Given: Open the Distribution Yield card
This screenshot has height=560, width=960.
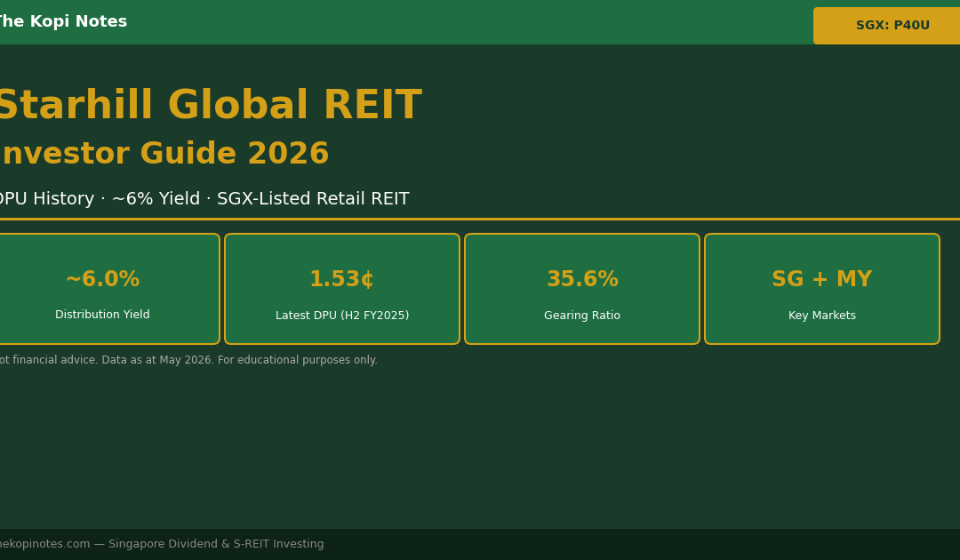Looking at the screenshot, I should point(109,289).
